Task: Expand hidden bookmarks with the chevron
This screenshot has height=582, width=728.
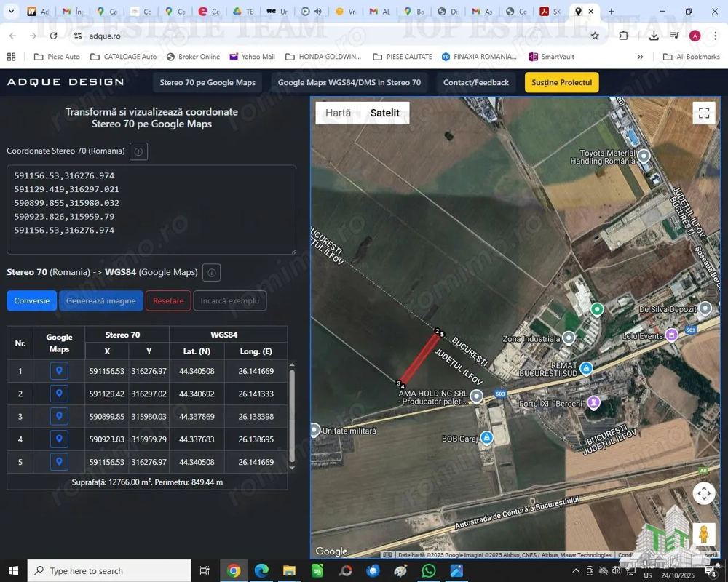Action: click(639, 56)
